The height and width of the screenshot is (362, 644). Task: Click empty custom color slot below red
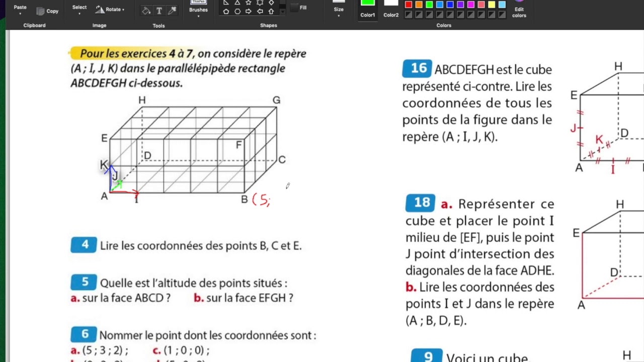(409, 15)
